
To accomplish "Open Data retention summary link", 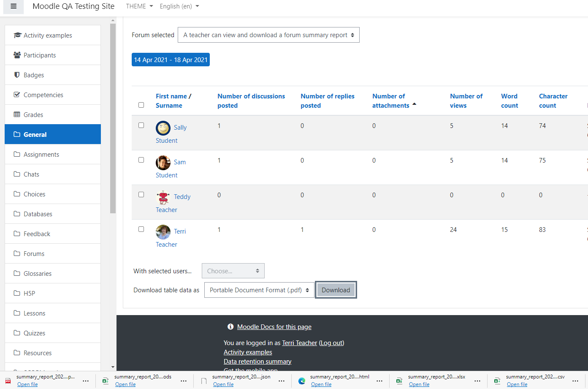I will [x=257, y=361].
